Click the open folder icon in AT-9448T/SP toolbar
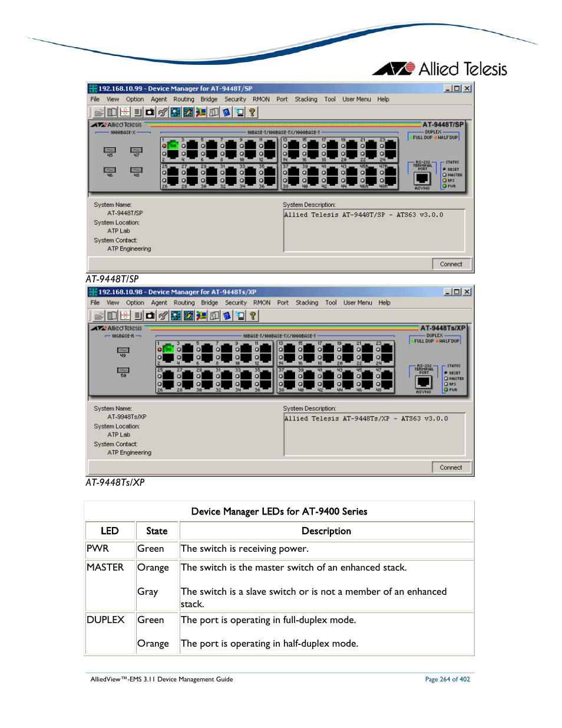This screenshot has height=728, width=562. coord(99,112)
